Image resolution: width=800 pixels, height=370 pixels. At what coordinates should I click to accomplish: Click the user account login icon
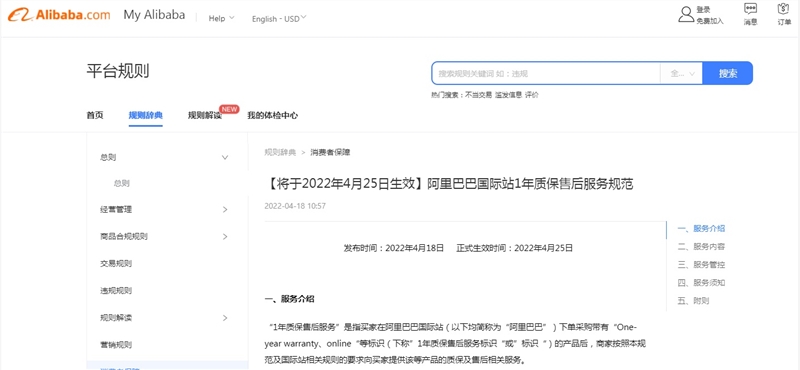(x=686, y=14)
